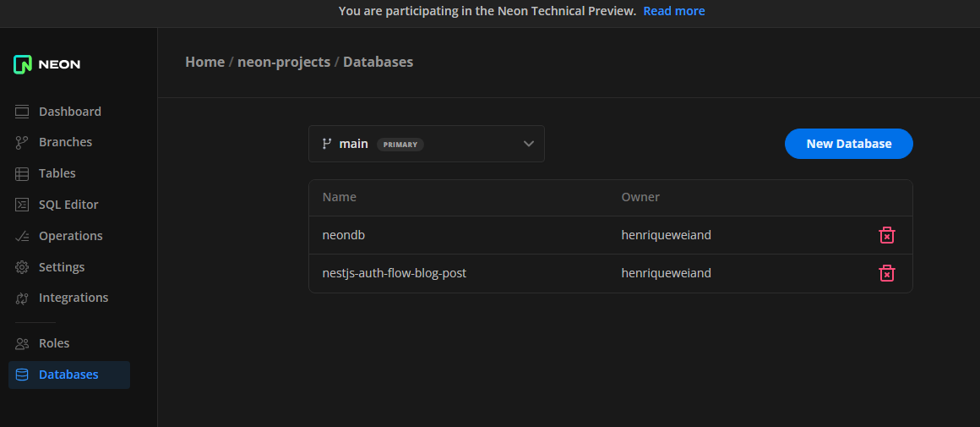Click the Neon logo icon
Screen dimensions: 980x427
23,64
